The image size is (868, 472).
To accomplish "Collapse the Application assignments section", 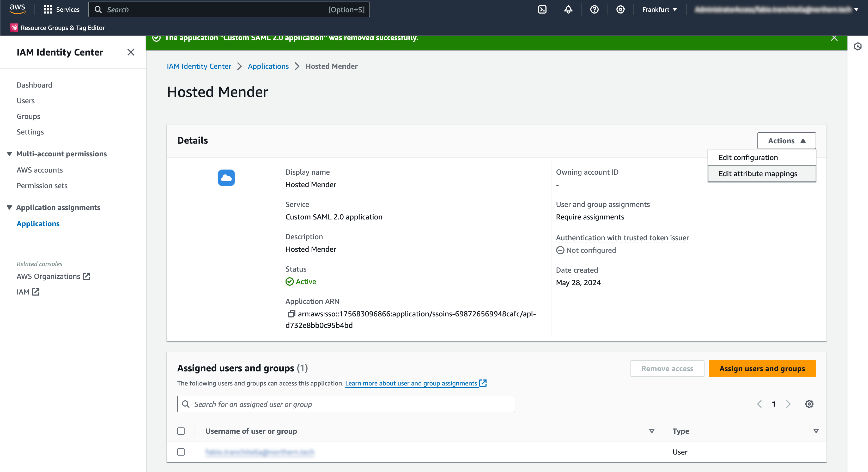I will pyautogui.click(x=9, y=207).
